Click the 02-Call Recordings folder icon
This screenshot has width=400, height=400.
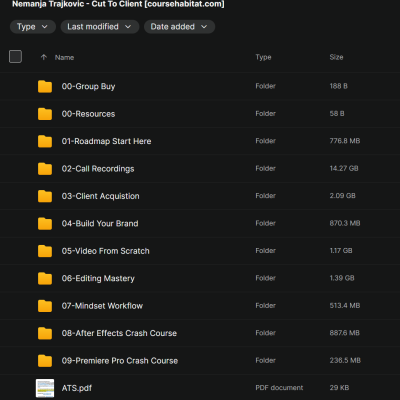tap(45, 169)
